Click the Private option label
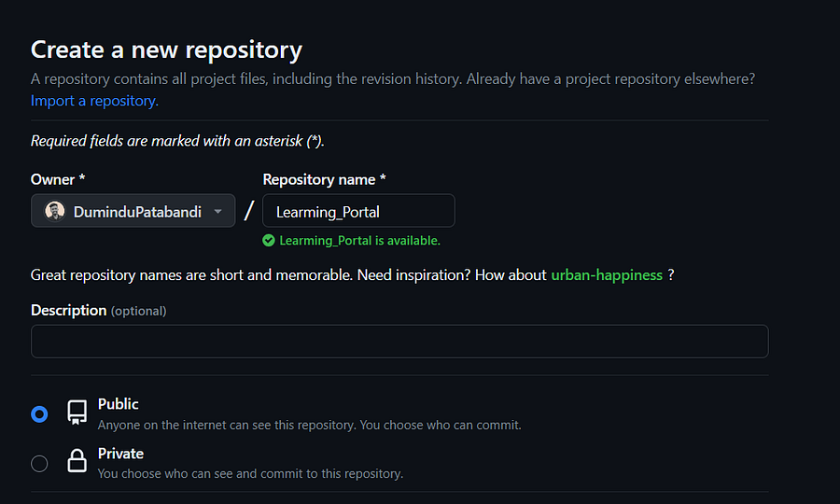This screenshot has width=840, height=504. pyautogui.click(x=120, y=454)
